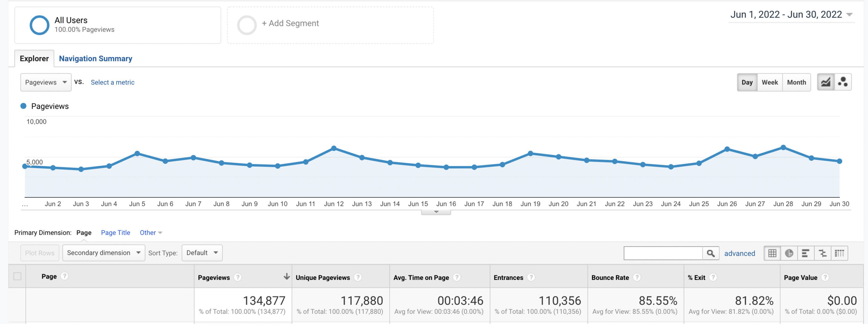This screenshot has height=324, width=868.
Task: Toggle the All Users segment circle
Action: [40, 25]
